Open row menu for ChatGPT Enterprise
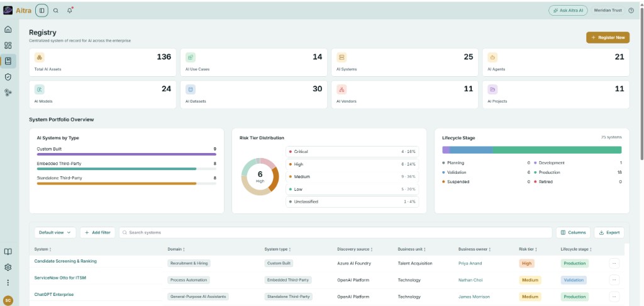This screenshot has width=644, height=306. coord(614,296)
